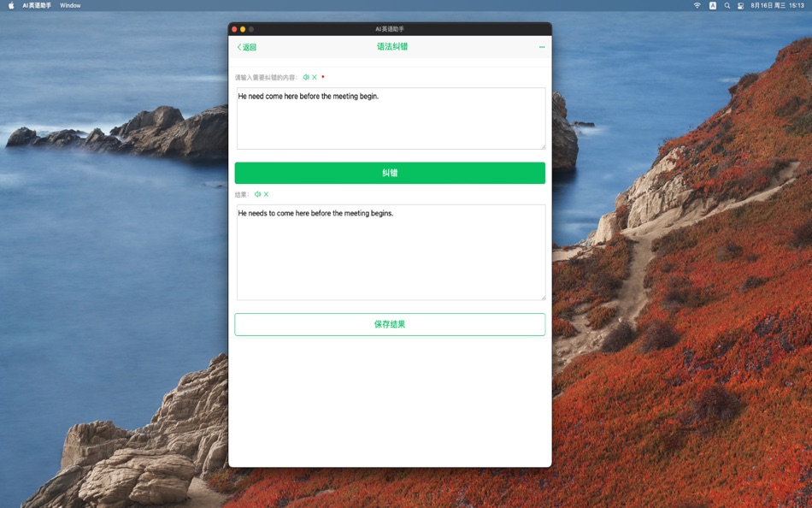Image resolution: width=812 pixels, height=508 pixels.
Task: Play audio of the result text
Action: pos(257,194)
